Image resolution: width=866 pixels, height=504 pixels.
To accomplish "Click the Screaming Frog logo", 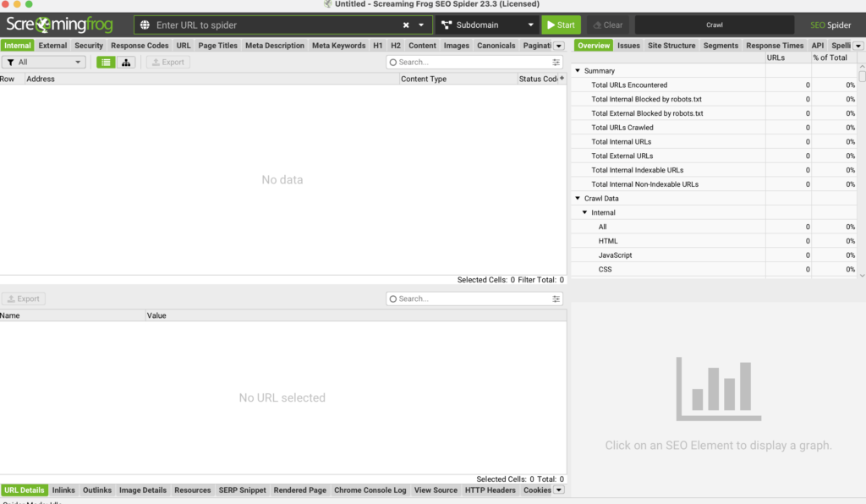I will click(60, 25).
